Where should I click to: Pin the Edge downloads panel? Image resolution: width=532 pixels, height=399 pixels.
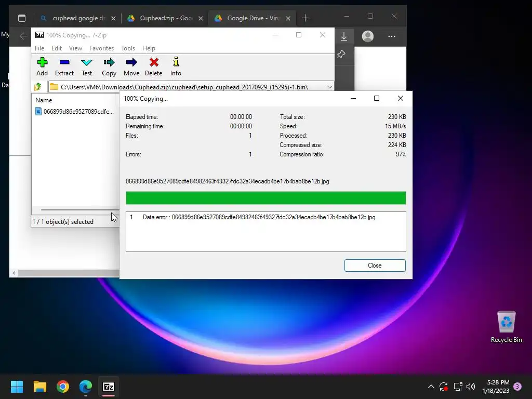tap(341, 54)
